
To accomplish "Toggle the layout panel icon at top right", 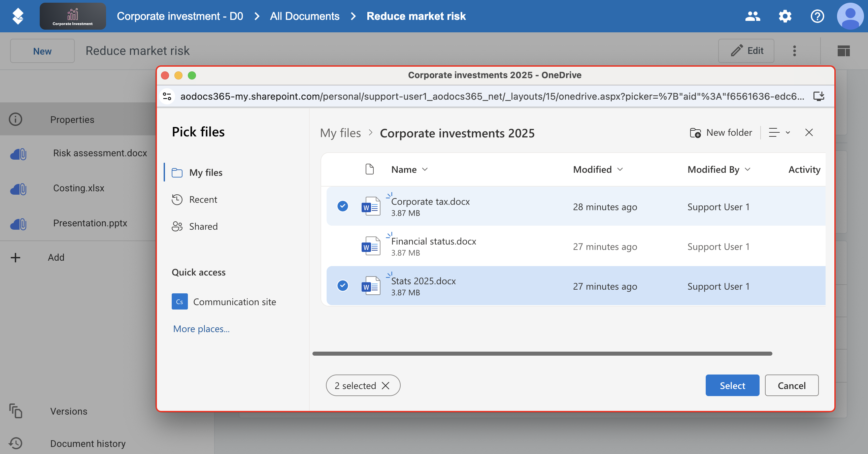I will pyautogui.click(x=843, y=51).
